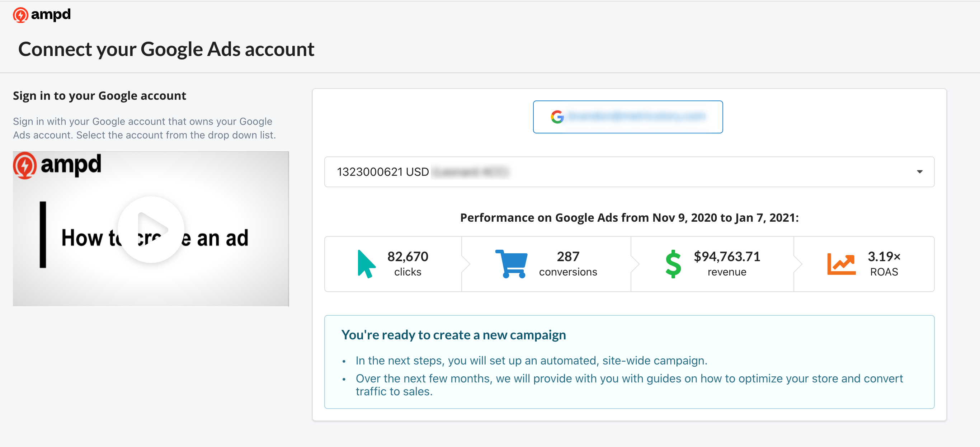The width and height of the screenshot is (980, 447).
Task: Click the orange chart ROAS icon
Action: [841, 264]
